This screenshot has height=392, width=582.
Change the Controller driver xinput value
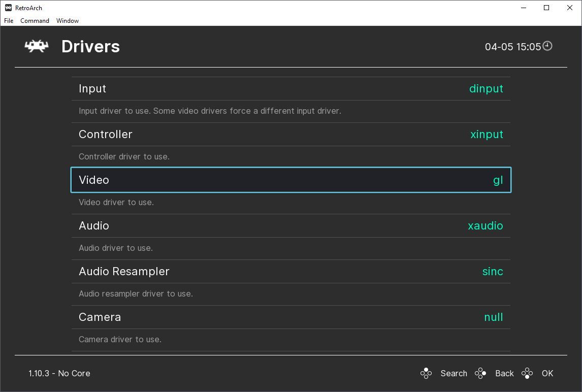pyautogui.click(x=487, y=135)
